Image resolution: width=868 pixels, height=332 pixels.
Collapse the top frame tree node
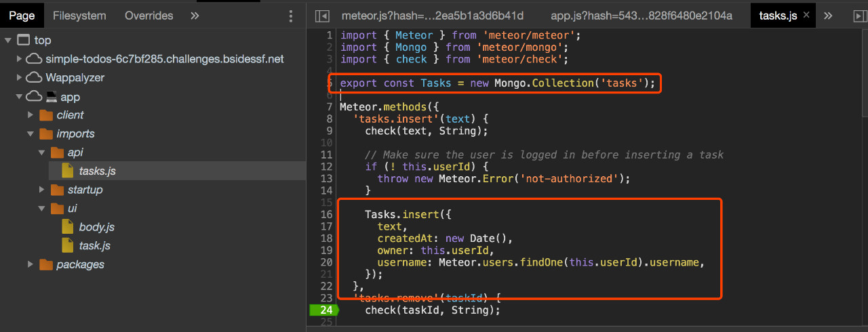coord(7,41)
